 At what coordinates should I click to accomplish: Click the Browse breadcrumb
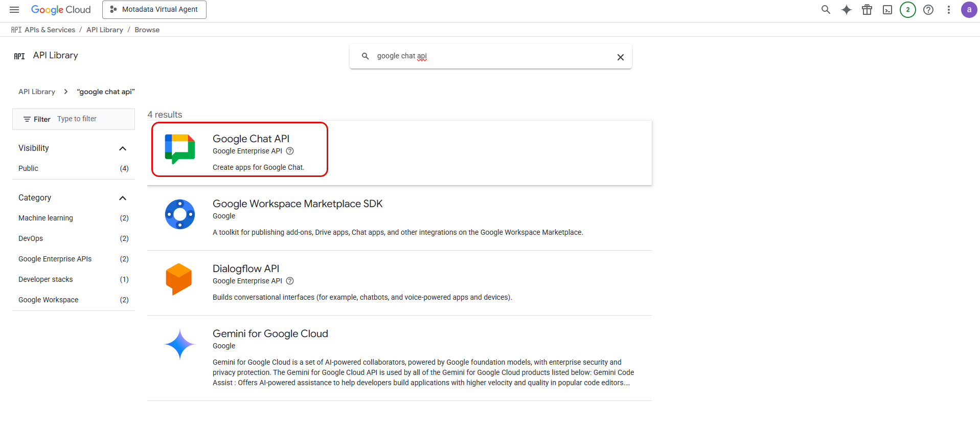click(x=147, y=30)
